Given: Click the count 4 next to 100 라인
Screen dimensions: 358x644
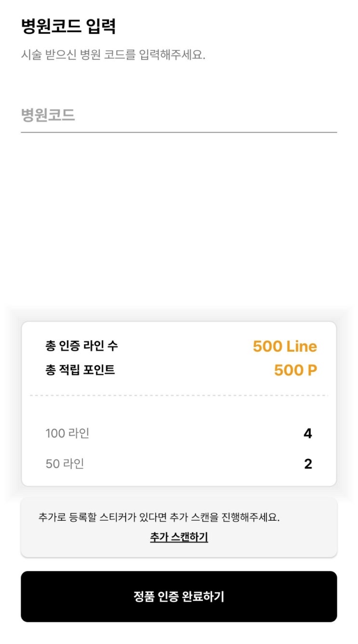Looking at the screenshot, I should pos(307,434).
